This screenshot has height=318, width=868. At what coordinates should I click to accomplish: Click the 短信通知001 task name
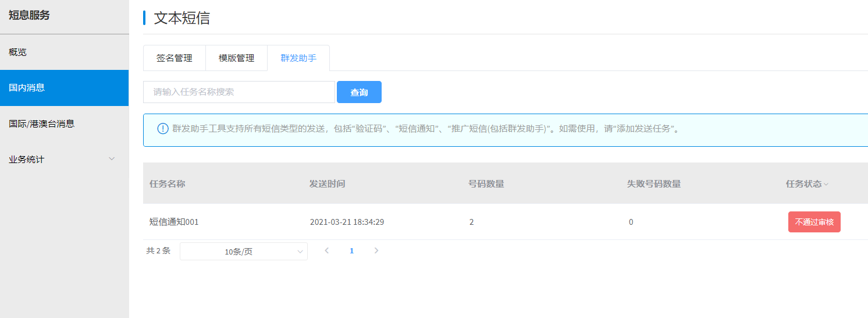(x=174, y=222)
